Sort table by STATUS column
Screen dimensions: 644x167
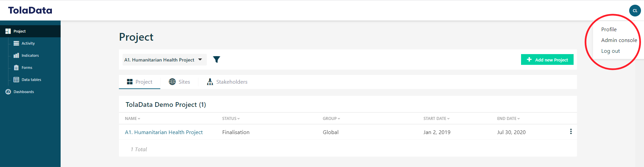click(x=231, y=119)
